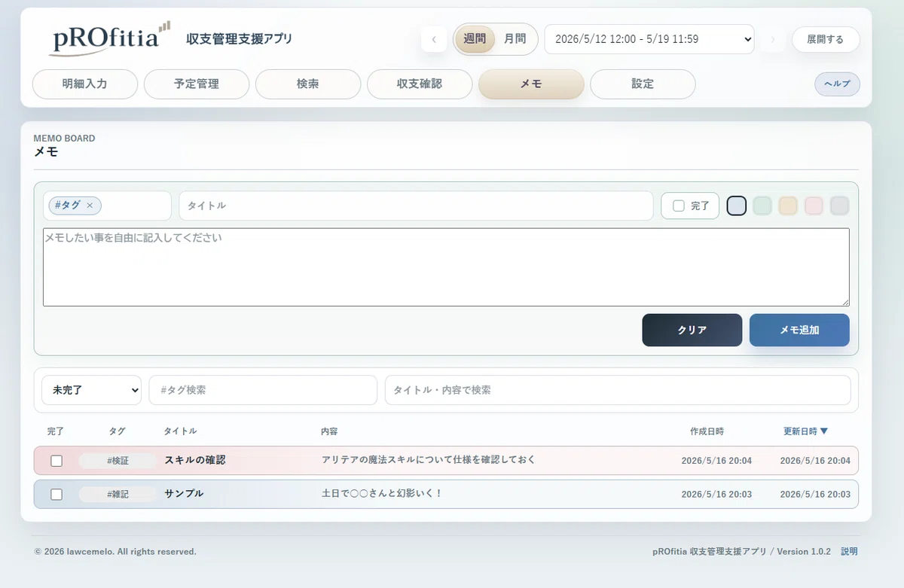The image size is (904, 588).
Task: Open the 検索 tab
Action: tap(308, 84)
